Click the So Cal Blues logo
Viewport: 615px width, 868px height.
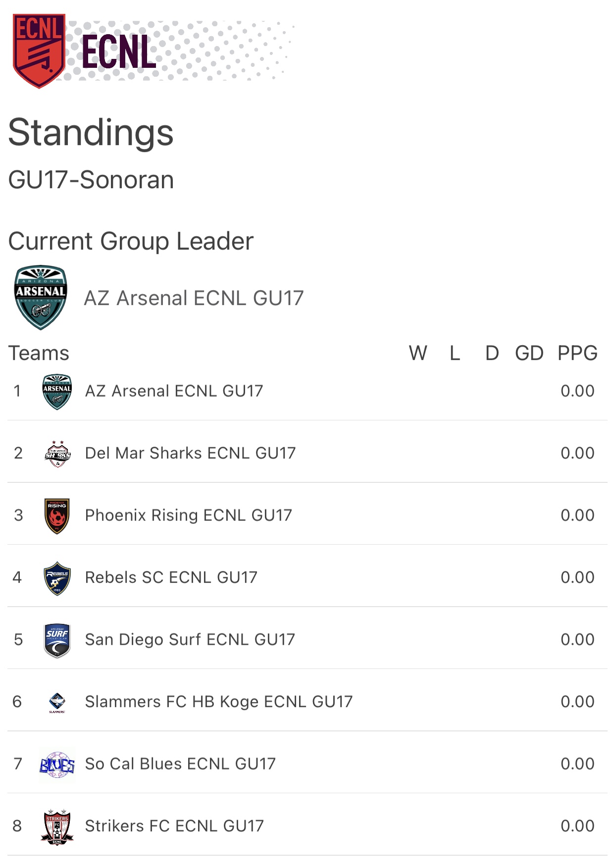[57, 765]
